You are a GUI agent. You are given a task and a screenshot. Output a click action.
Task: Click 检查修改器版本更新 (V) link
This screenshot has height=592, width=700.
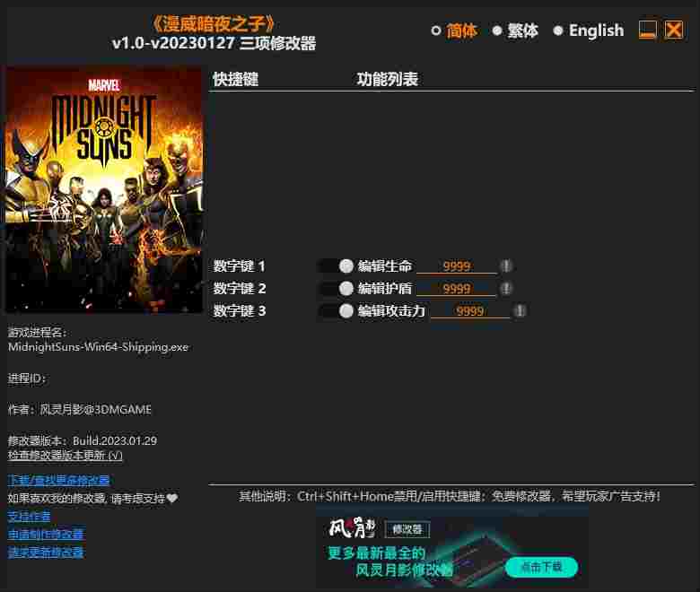point(66,456)
